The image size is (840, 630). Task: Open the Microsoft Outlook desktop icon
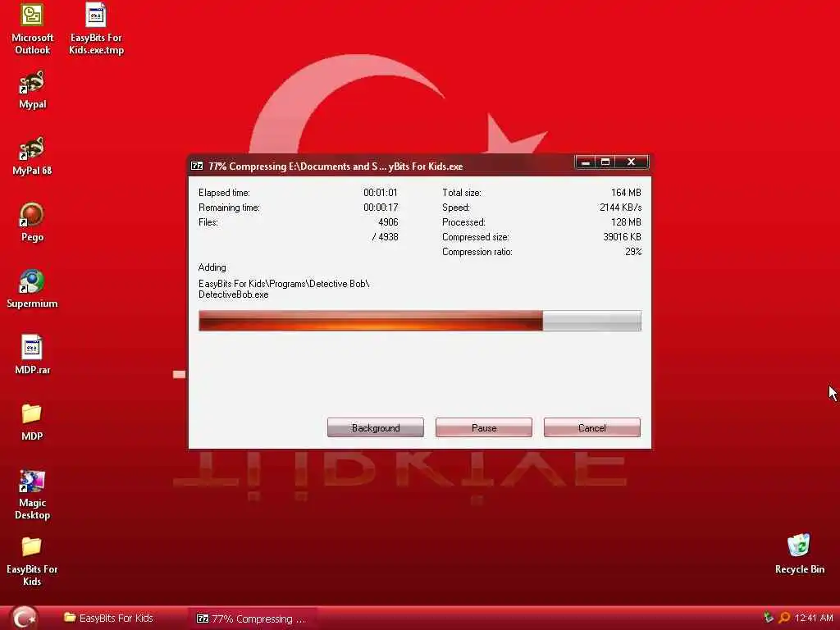click(32, 29)
